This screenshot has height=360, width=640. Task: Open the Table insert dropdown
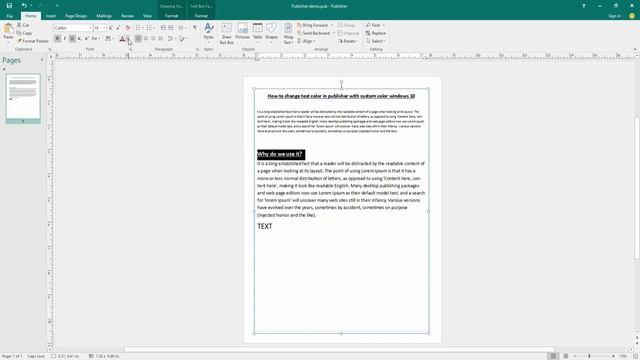pyautogui.click(x=258, y=33)
